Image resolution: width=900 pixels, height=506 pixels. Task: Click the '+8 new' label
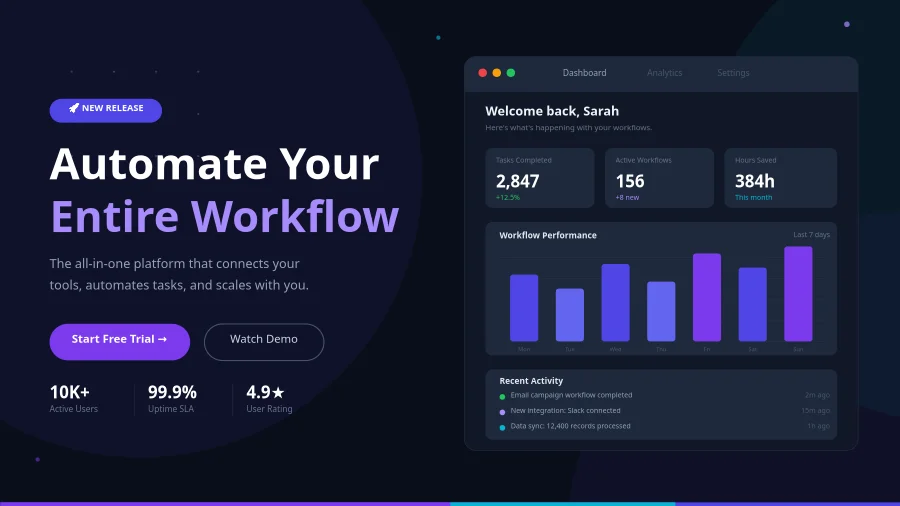coord(627,197)
